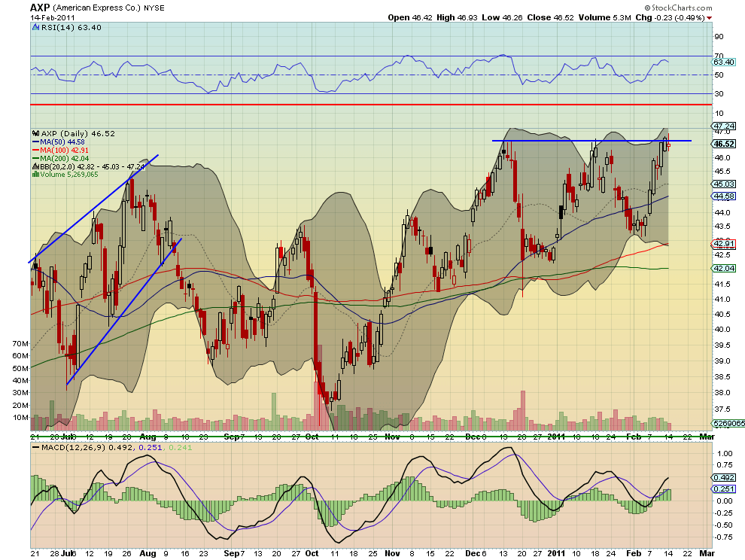
Task: Click the green 0.241 histogram value in MACD label
Action: [181, 447]
